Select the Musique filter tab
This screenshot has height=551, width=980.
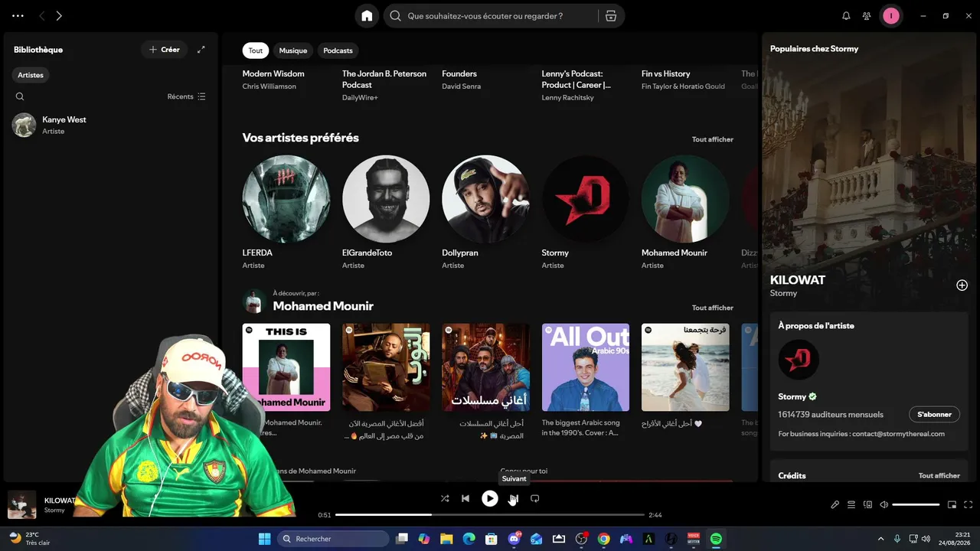pos(292,51)
